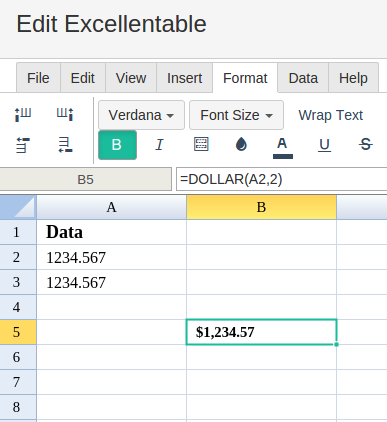
Task: Toggle off the active Bold button
Action: point(117,145)
